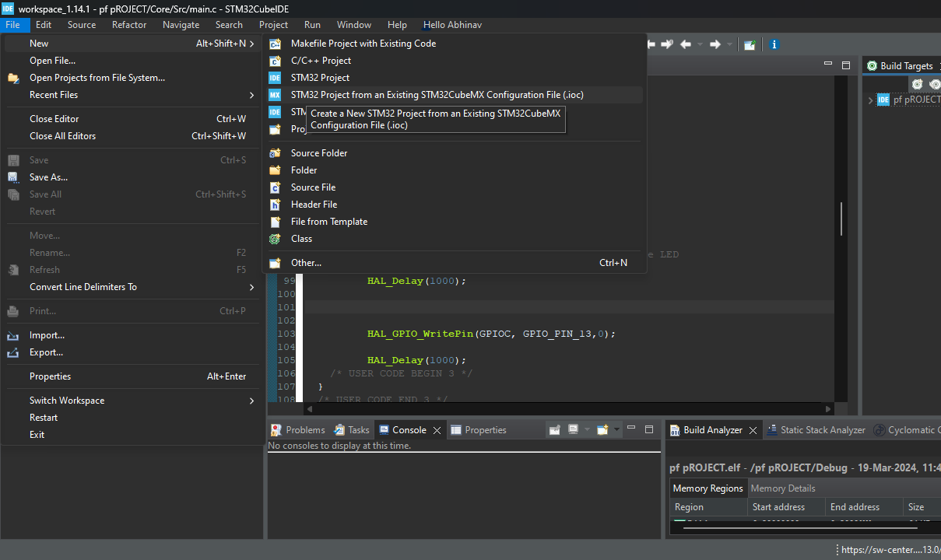The height and width of the screenshot is (560, 941).
Task: Choose Makefile Project with Existing Code
Action: (x=455, y=44)
